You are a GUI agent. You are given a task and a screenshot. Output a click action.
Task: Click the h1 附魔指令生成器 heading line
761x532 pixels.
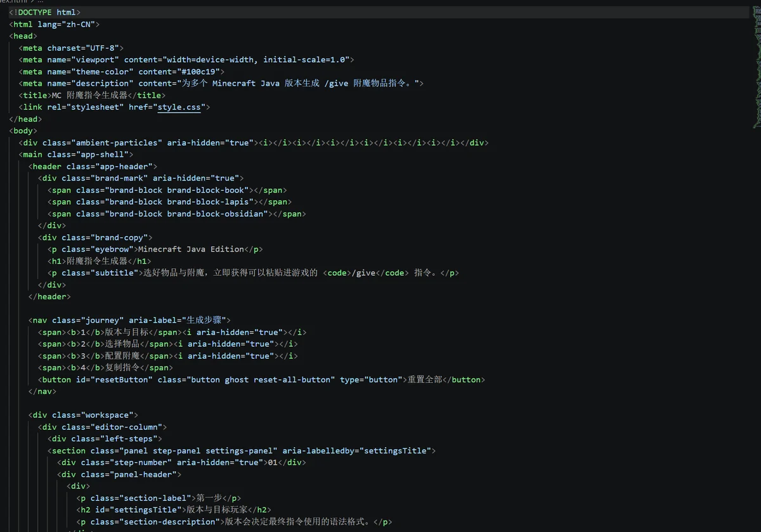tap(99, 261)
